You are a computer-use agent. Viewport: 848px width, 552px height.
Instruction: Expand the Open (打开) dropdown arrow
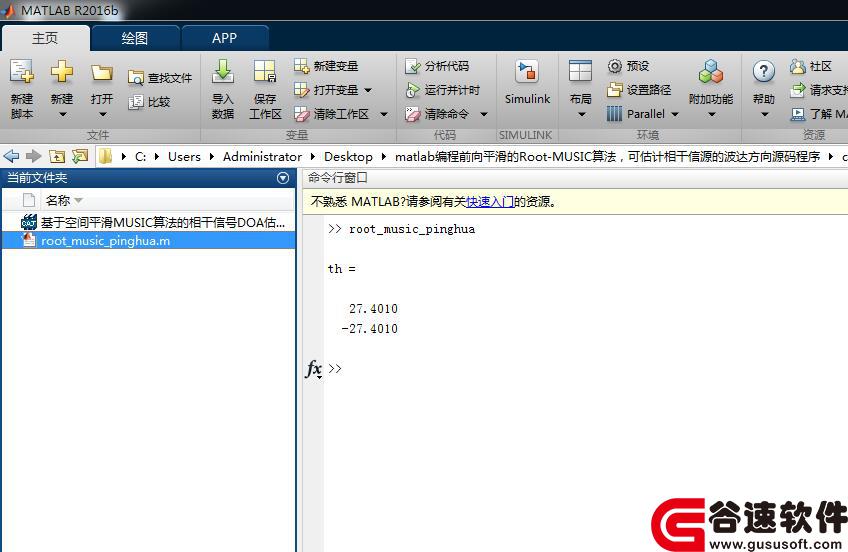[102, 114]
